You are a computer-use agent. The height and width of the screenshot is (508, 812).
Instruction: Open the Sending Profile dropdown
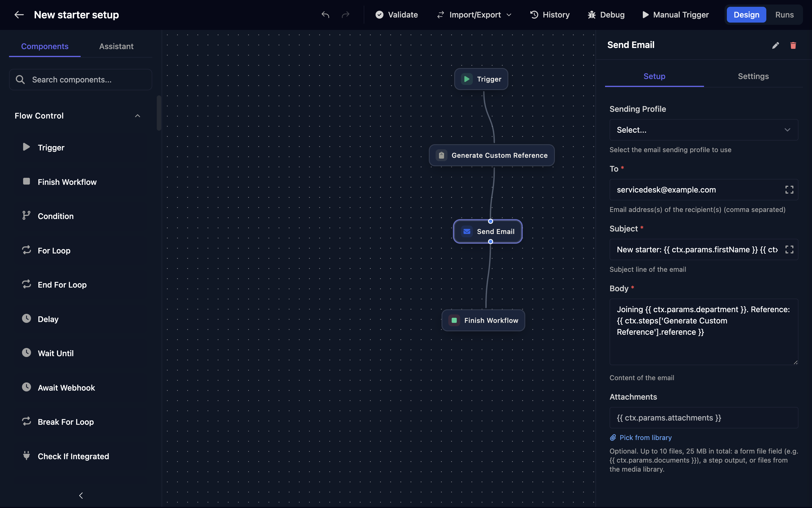click(704, 130)
